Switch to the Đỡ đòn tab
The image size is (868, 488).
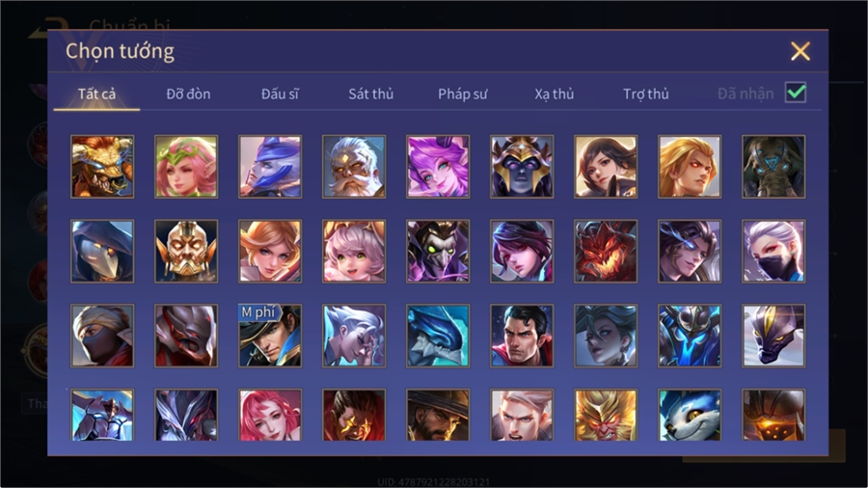[188, 95]
